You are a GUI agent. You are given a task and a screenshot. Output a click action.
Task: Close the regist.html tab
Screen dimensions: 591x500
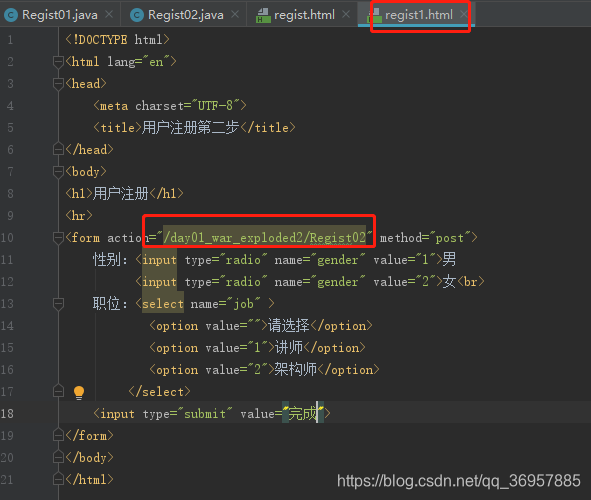346,14
